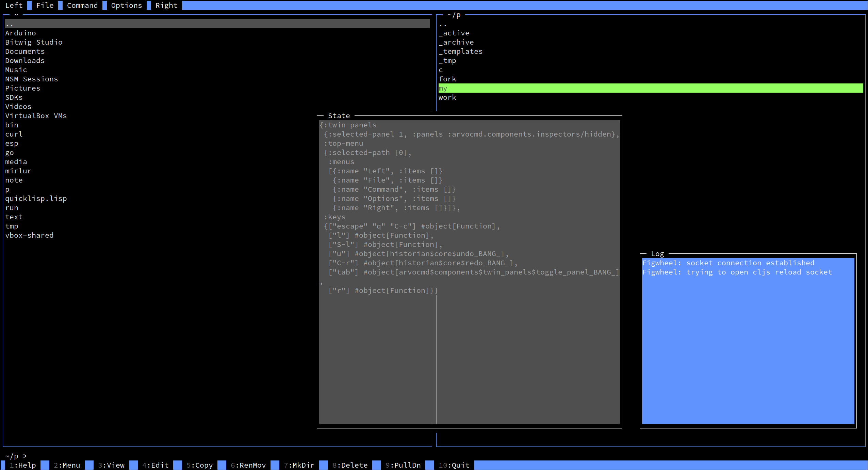Select the curl entry
This screenshot has width=868, height=470.
[14, 134]
